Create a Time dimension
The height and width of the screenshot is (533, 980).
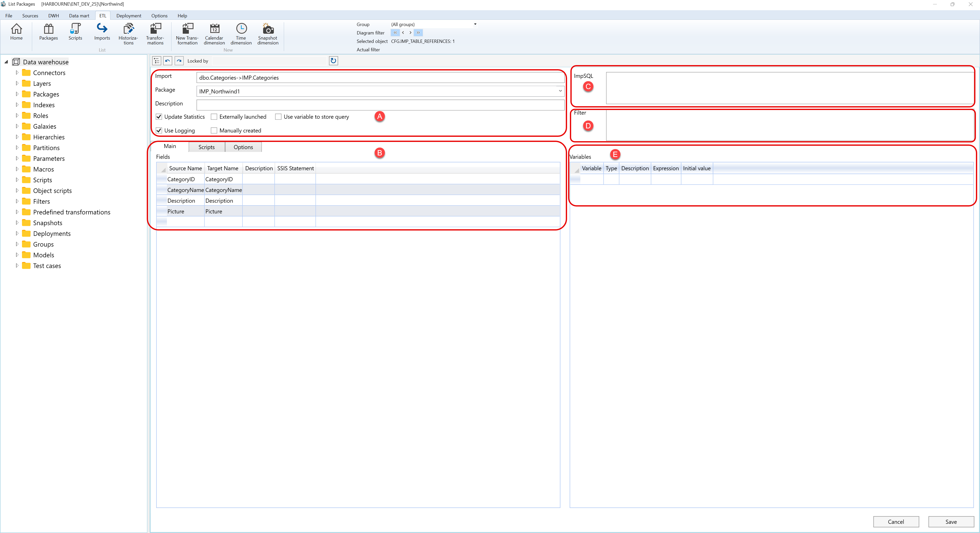click(x=241, y=34)
